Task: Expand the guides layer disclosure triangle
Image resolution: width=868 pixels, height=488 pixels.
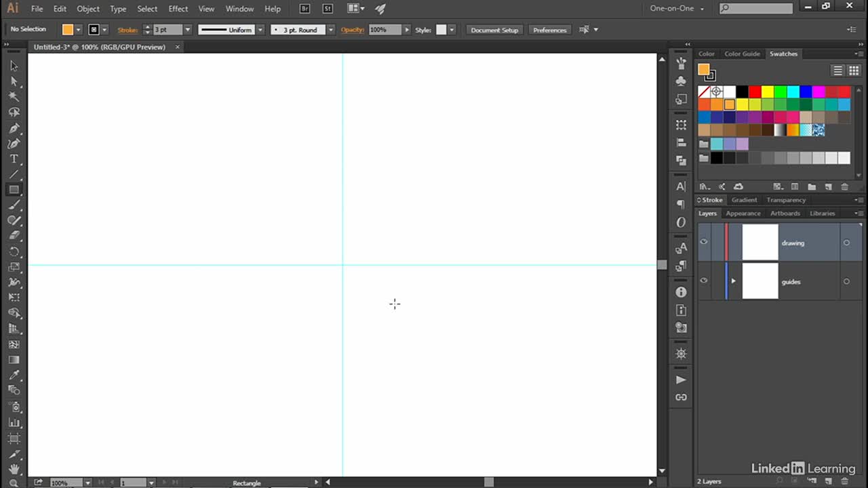Action: (x=733, y=281)
